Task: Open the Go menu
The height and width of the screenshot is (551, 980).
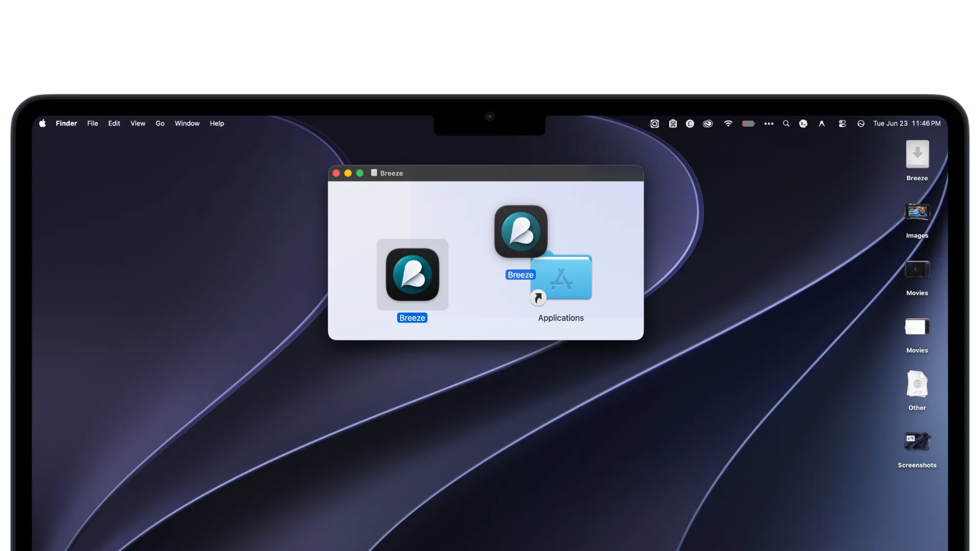Action: click(160, 123)
